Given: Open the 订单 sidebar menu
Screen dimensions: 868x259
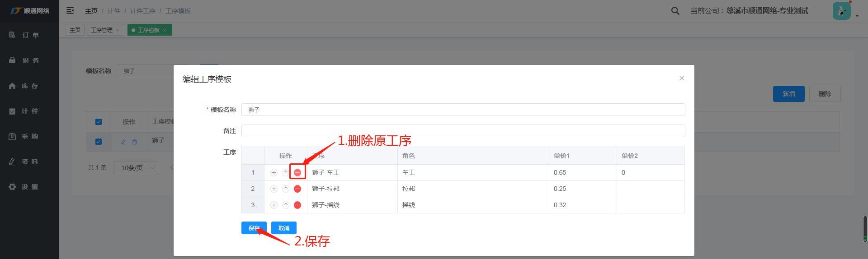Looking at the screenshot, I should coord(29,35).
